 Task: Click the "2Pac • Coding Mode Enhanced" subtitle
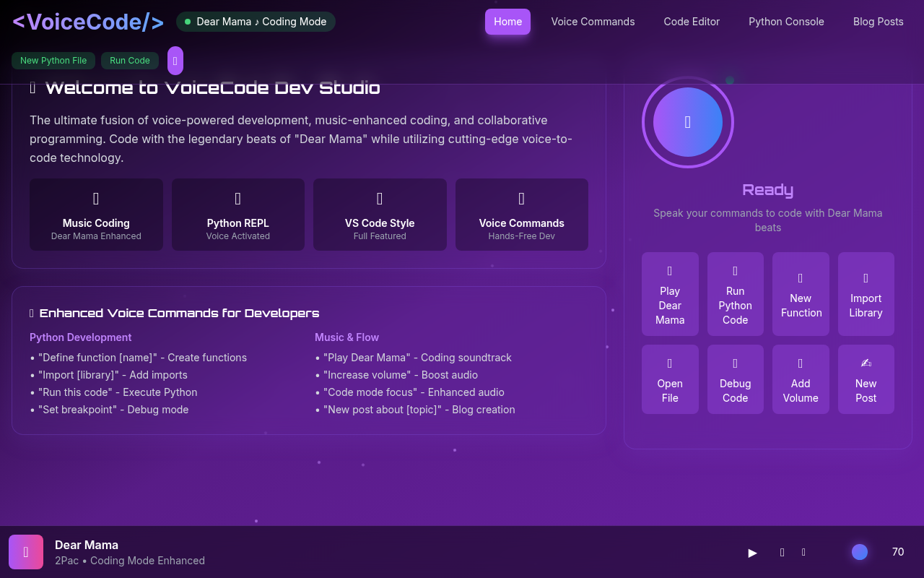point(130,561)
